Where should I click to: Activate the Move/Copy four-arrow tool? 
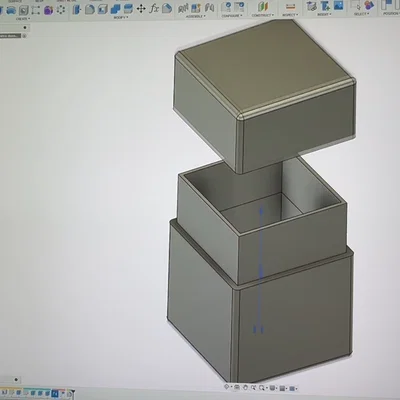tap(141, 9)
